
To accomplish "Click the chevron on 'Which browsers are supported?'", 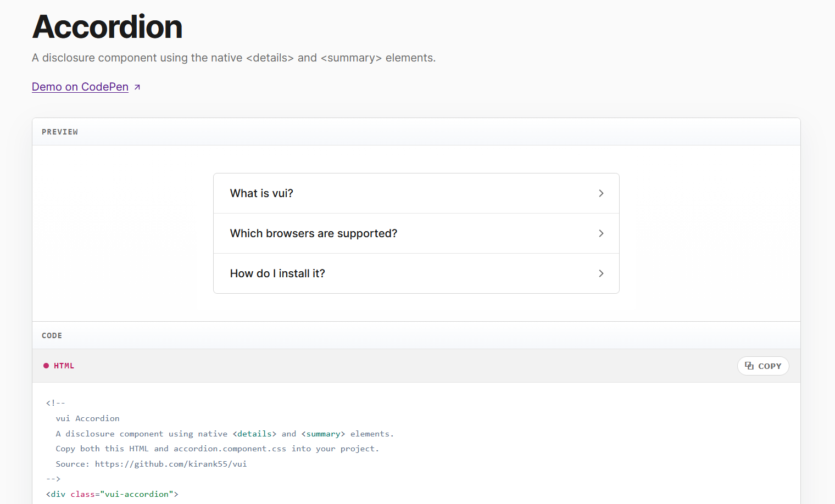I will click(601, 233).
